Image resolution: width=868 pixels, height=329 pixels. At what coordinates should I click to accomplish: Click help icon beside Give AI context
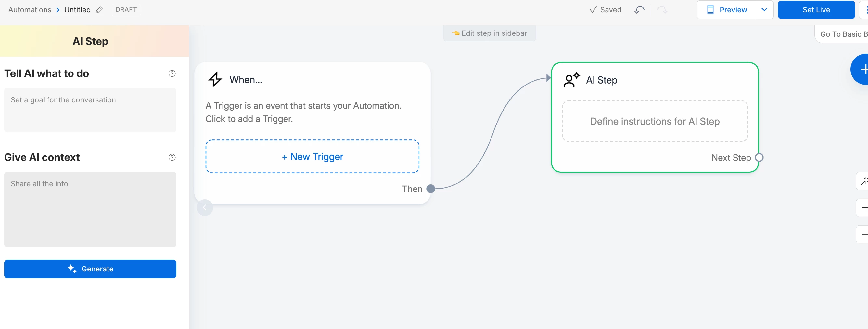[172, 157]
